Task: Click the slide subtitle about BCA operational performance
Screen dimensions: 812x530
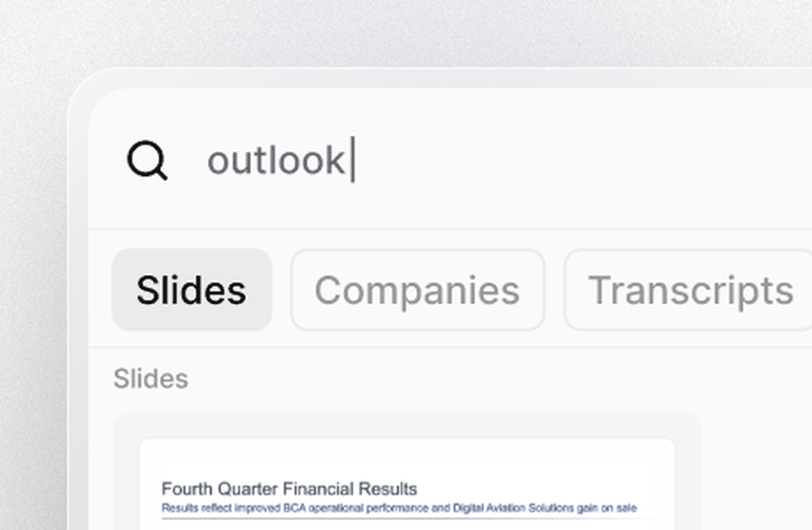Action: click(399, 508)
